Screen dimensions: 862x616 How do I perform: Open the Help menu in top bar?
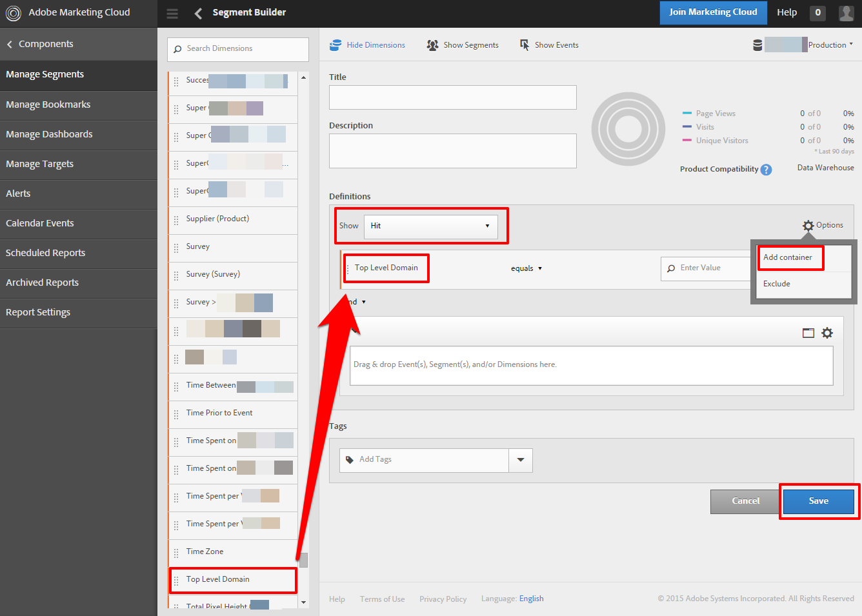point(787,12)
